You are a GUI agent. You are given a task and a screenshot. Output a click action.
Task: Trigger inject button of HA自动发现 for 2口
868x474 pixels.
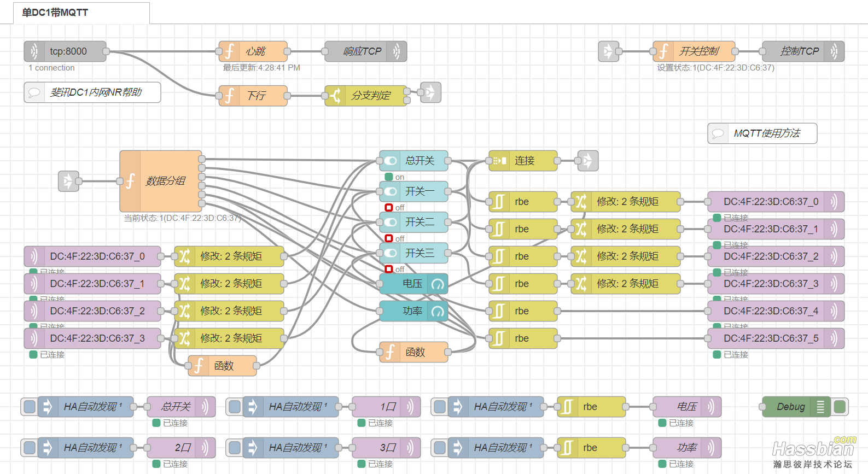(30, 448)
